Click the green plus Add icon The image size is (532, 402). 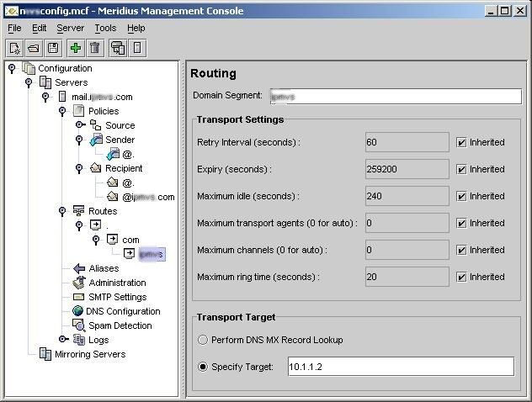(76, 48)
